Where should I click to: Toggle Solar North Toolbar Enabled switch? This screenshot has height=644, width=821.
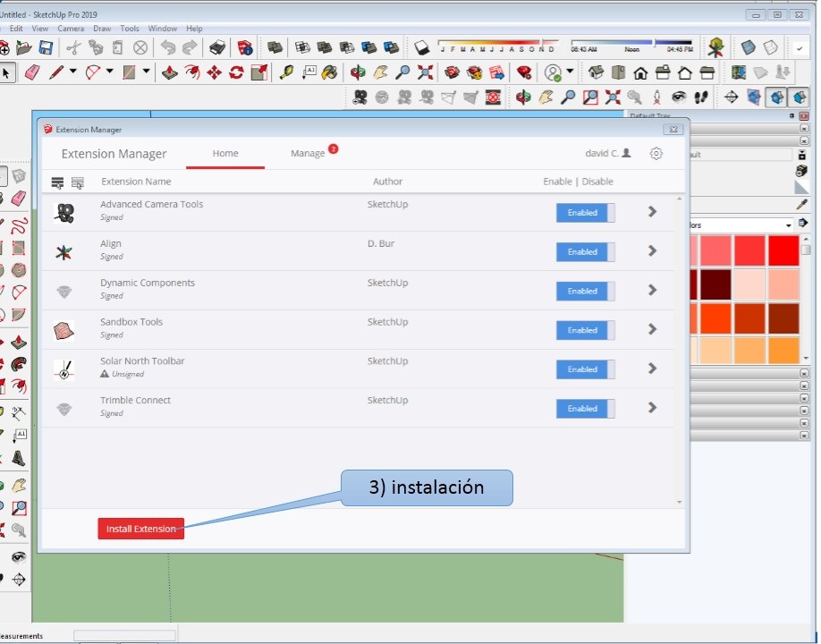[x=585, y=369]
